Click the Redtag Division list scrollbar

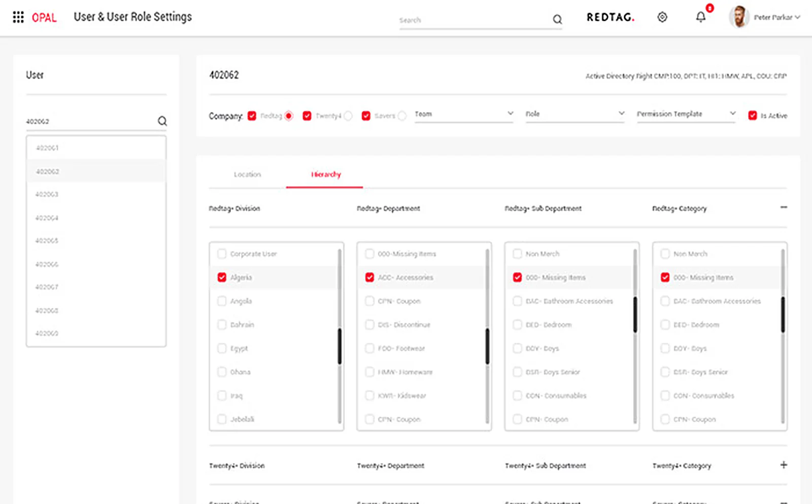tap(340, 346)
